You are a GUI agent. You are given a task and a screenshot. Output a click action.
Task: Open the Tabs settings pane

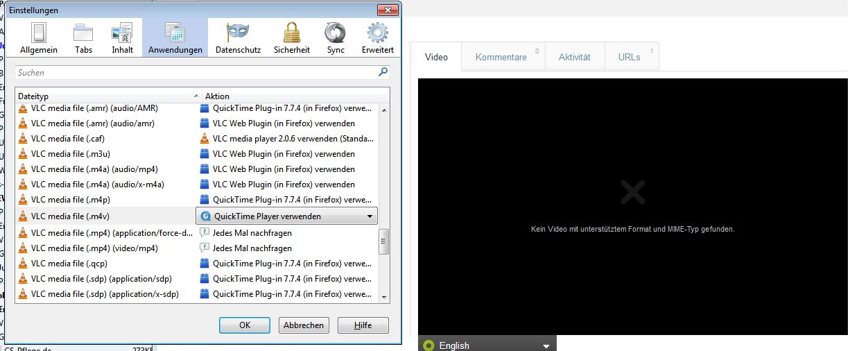click(x=84, y=38)
